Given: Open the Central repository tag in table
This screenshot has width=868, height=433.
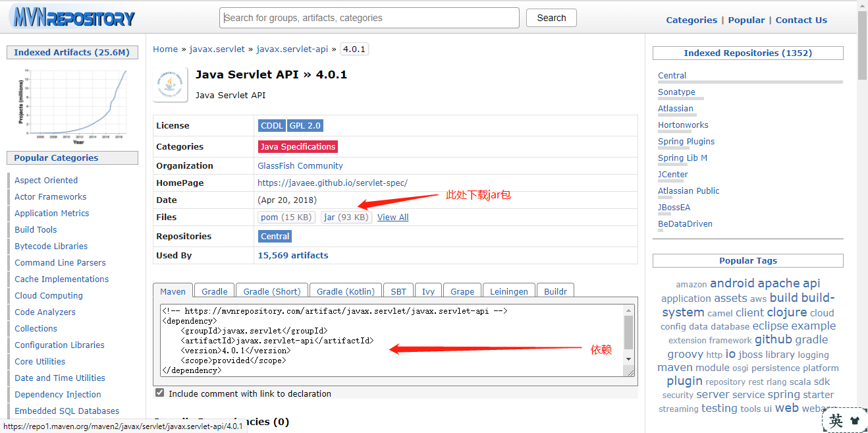Looking at the screenshot, I should (x=275, y=236).
